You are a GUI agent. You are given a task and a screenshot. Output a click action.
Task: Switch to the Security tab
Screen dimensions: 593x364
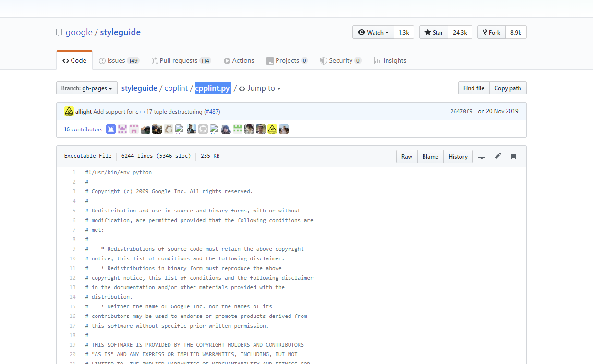point(341,60)
